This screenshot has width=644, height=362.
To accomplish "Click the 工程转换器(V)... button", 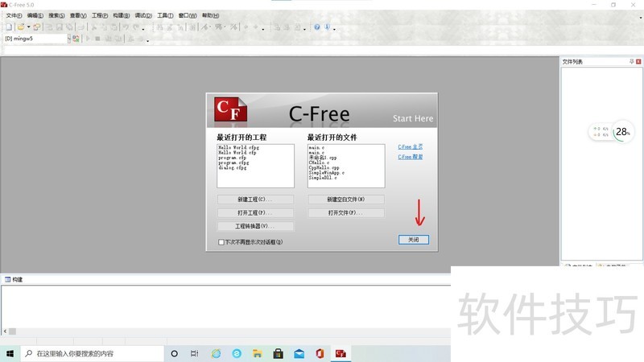I will [255, 227].
